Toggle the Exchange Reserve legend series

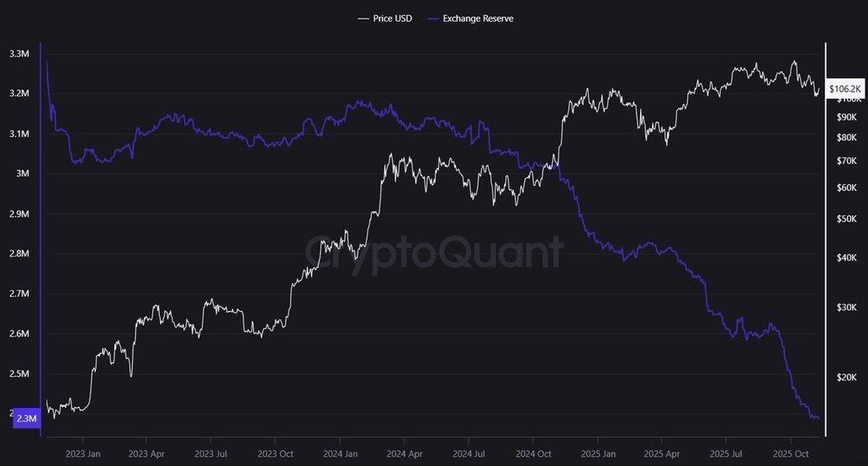tap(478, 18)
